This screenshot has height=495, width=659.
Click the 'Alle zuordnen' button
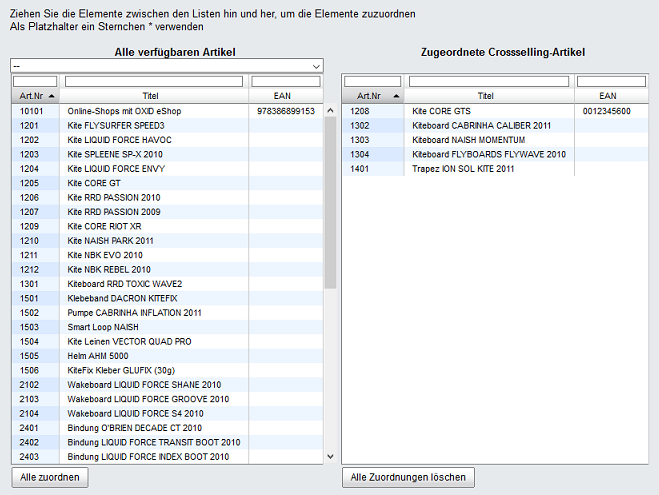tap(50, 477)
